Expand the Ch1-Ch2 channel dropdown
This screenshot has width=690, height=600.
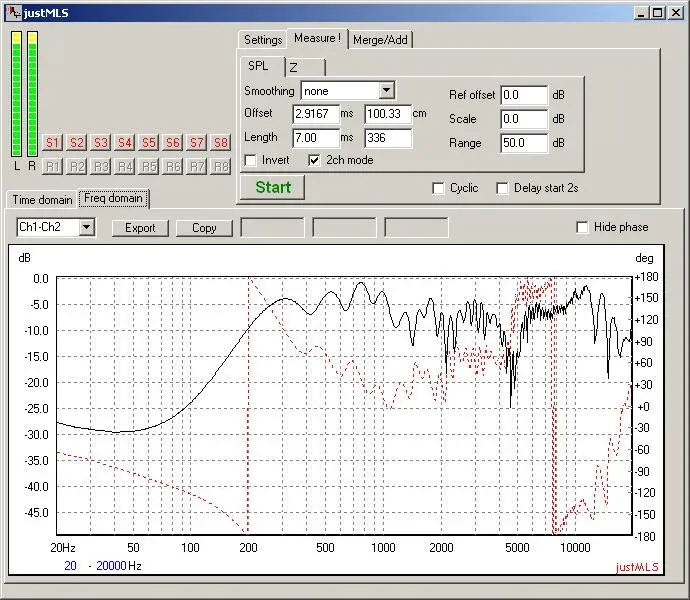[87, 227]
